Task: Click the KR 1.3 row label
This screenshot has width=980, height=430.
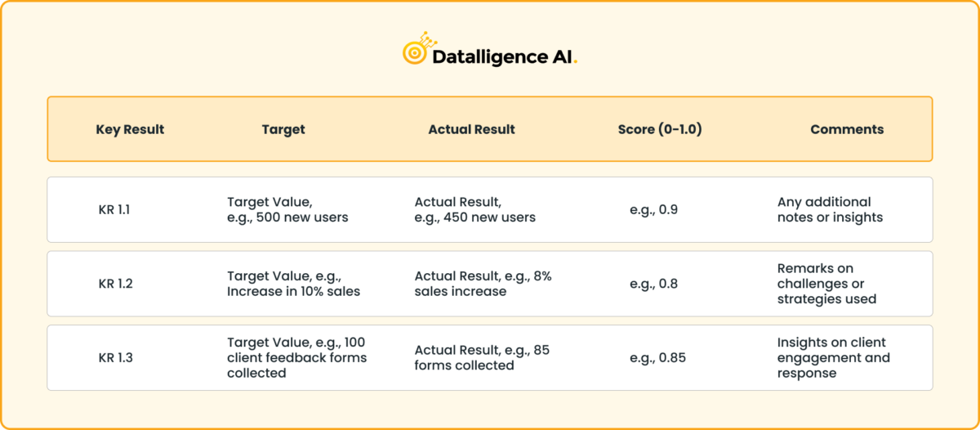Action: coord(115,358)
